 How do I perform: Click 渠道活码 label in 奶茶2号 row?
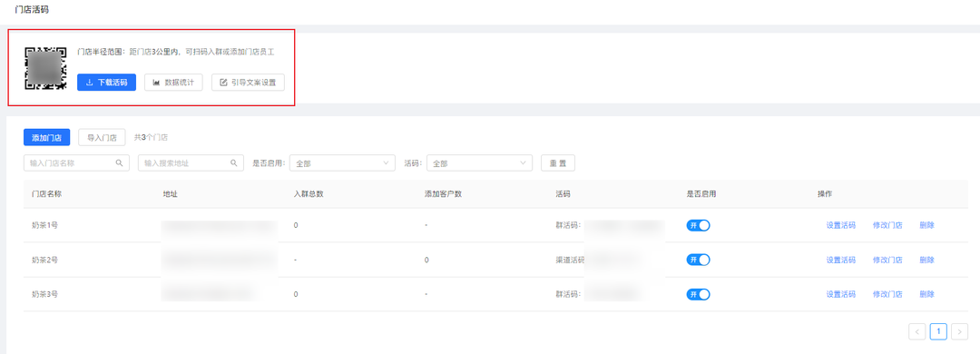pyautogui.click(x=570, y=260)
